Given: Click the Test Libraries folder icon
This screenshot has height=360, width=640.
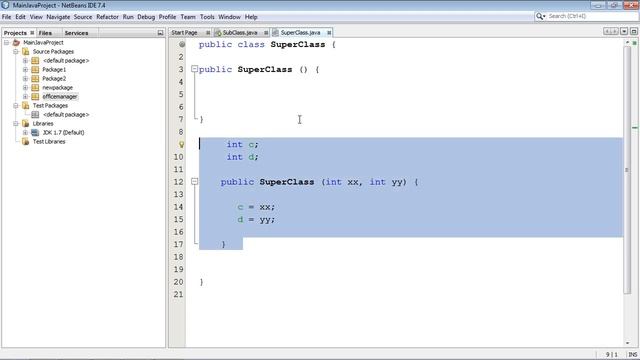Looking at the screenshot, I should tap(25, 141).
